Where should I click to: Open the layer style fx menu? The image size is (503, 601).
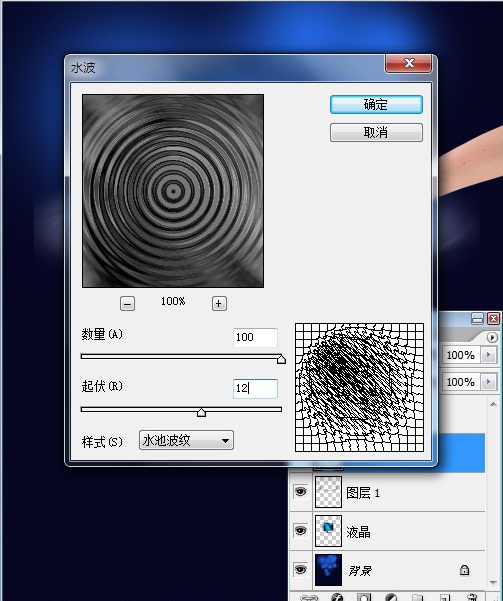pyautogui.click(x=337, y=598)
